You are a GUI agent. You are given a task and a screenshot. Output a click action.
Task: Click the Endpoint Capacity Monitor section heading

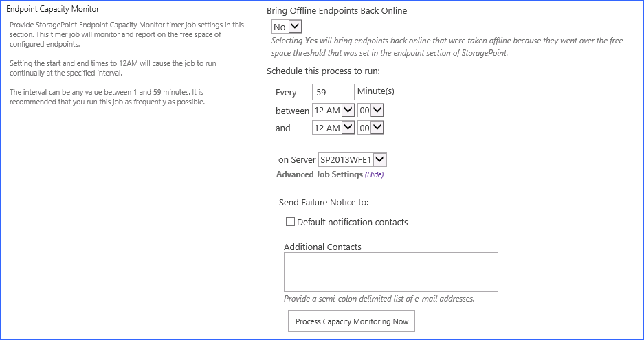pyautogui.click(x=52, y=9)
